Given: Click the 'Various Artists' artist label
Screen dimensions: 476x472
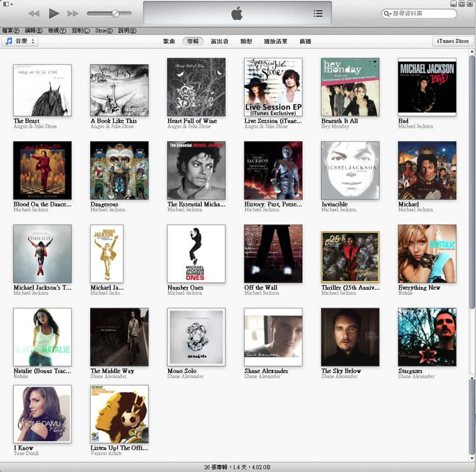Looking at the screenshot, I should pyautogui.click(x=106, y=453).
